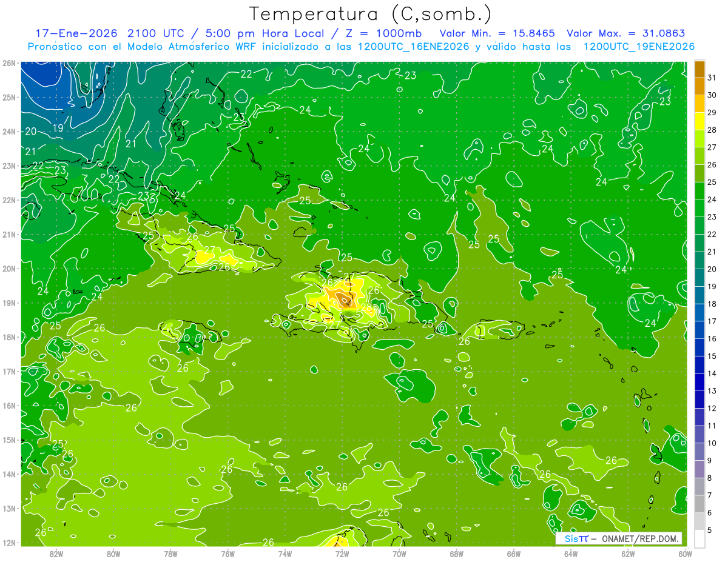Click the '17N' latitude axis label
Screen dimensions: 728x562
click(x=9, y=371)
